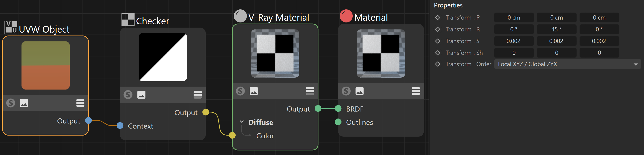Open the hamburger menu on UVW Object node
Viewport: 644px width, 155px height.
tap(80, 103)
